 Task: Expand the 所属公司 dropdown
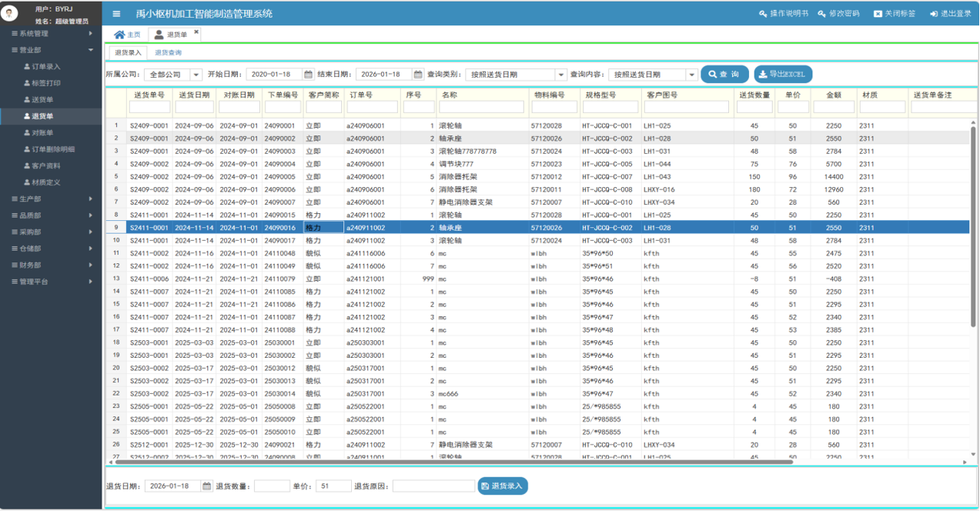point(196,75)
